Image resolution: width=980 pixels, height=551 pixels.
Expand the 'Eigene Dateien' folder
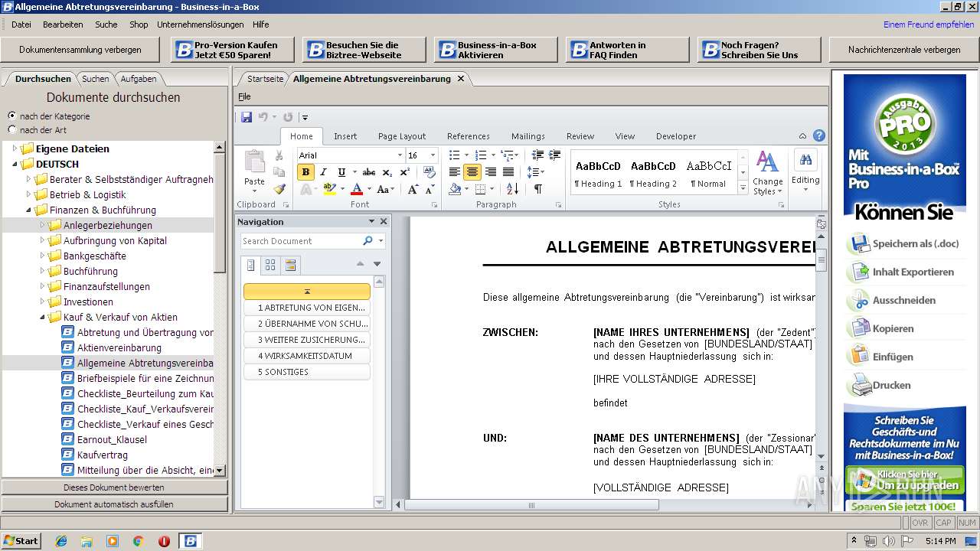tap(15, 149)
